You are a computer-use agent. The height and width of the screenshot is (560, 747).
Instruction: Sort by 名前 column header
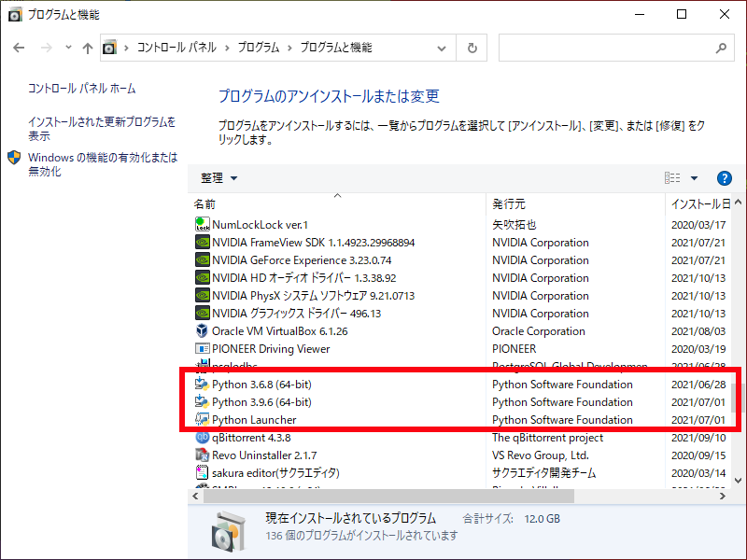pyautogui.click(x=337, y=203)
